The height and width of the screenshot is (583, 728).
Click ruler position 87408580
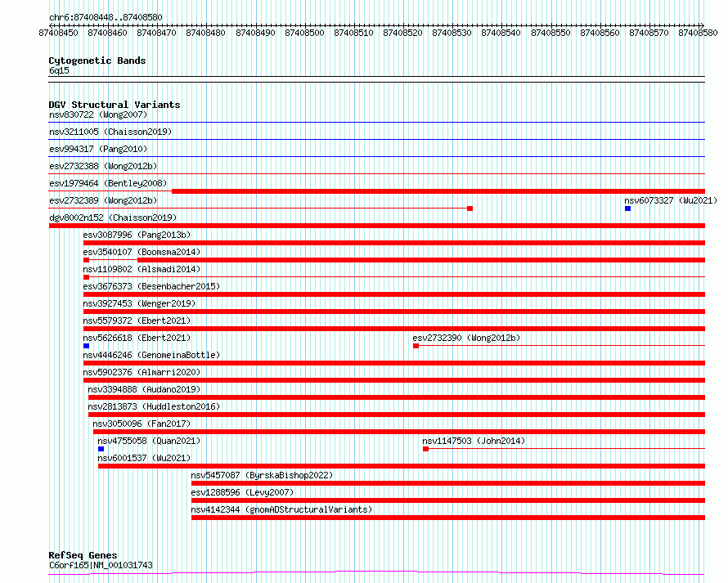click(698, 33)
